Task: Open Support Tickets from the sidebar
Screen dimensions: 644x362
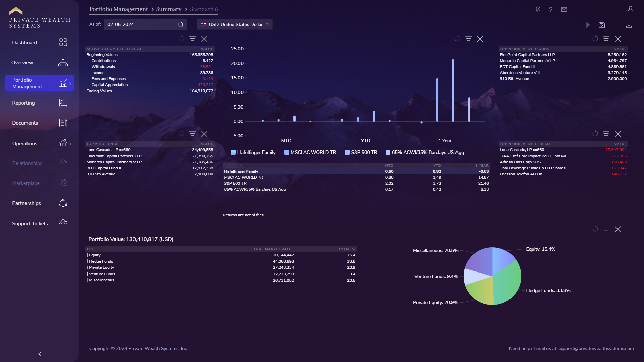Action: [x=30, y=223]
